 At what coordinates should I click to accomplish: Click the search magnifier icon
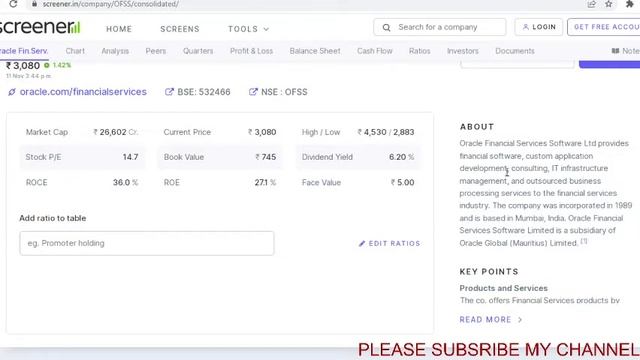[x=386, y=27]
